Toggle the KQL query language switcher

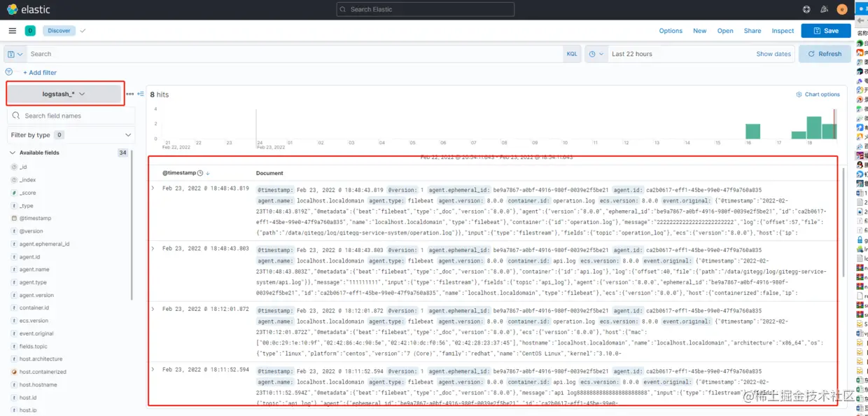572,54
